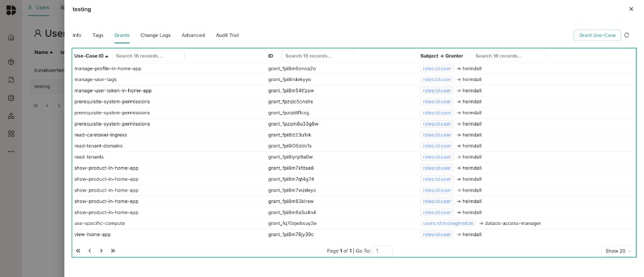The width and height of the screenshot is (644, 277).
Task: Click grant ID grant_fpi8m83klrsw
Action: pyautogui.click(x=291, y=202)
